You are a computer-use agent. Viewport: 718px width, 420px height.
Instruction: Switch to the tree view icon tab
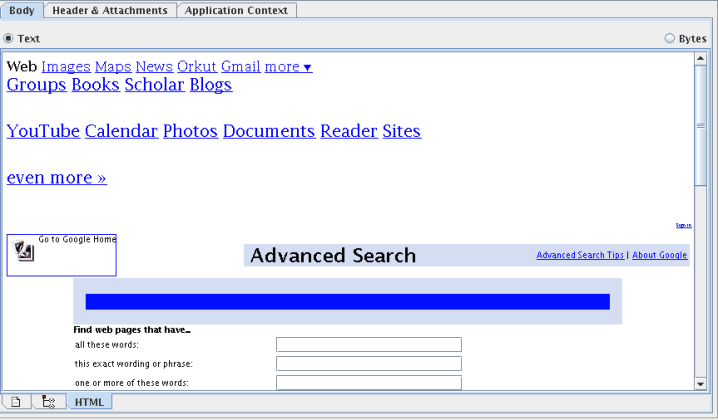[48, 402]
